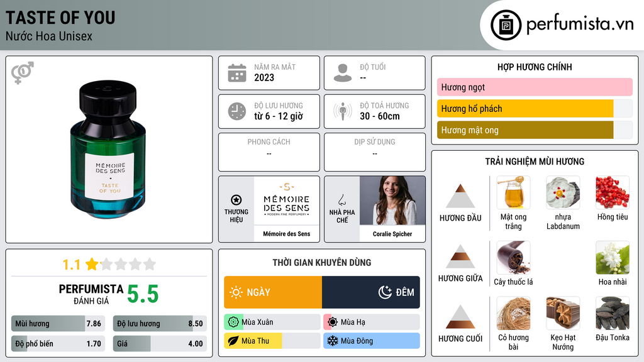Image resolution: width=644 pixels, height=362 pixels.
Task: Click the Hương ngọt accord bar
Action: point(535,87)
